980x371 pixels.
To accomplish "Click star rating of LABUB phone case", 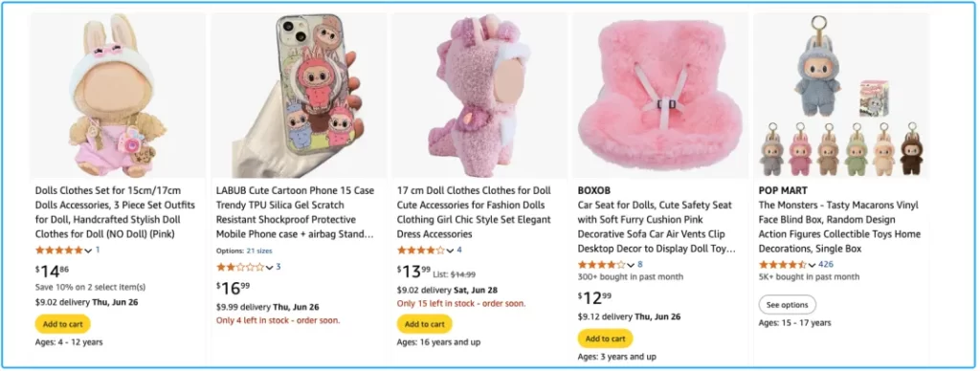I will click(240, 267).
